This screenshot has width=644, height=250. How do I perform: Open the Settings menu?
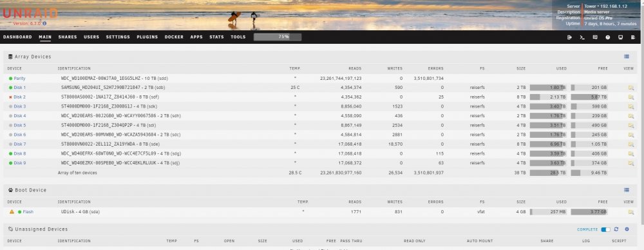point(118,37)
